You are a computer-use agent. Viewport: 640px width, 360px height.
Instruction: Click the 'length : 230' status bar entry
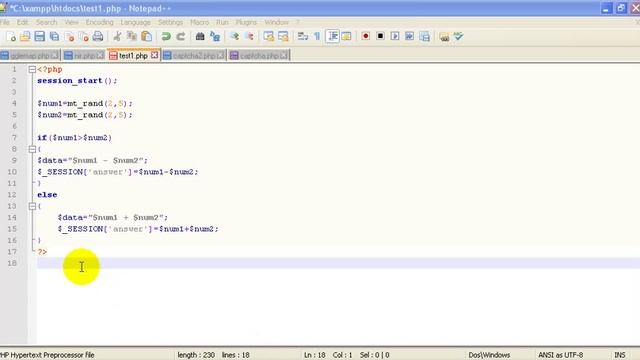196,355
